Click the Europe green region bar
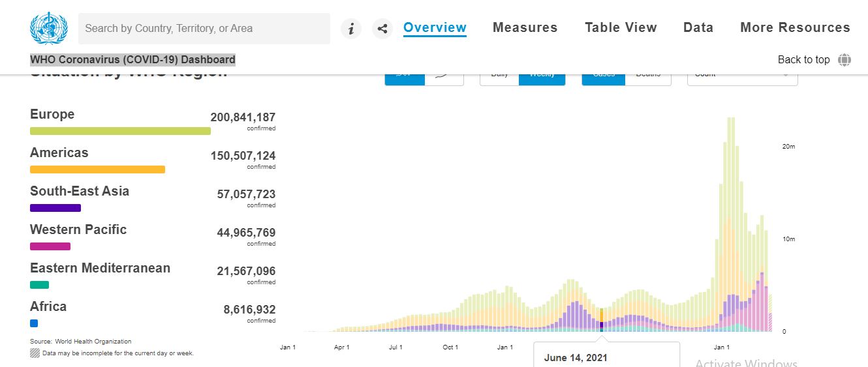Screen dimensions: 868x367 (x=120, y=131)
